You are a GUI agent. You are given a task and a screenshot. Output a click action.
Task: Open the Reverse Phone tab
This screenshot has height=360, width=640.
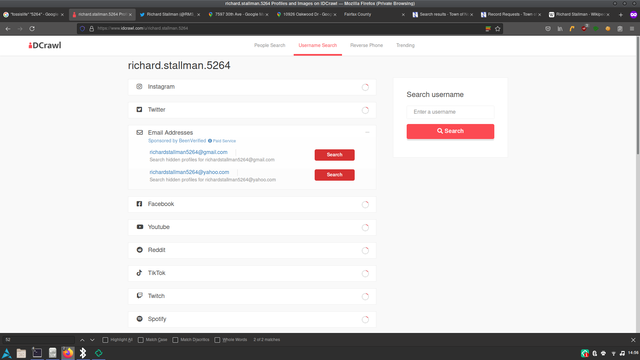click(x=366, y=45)
